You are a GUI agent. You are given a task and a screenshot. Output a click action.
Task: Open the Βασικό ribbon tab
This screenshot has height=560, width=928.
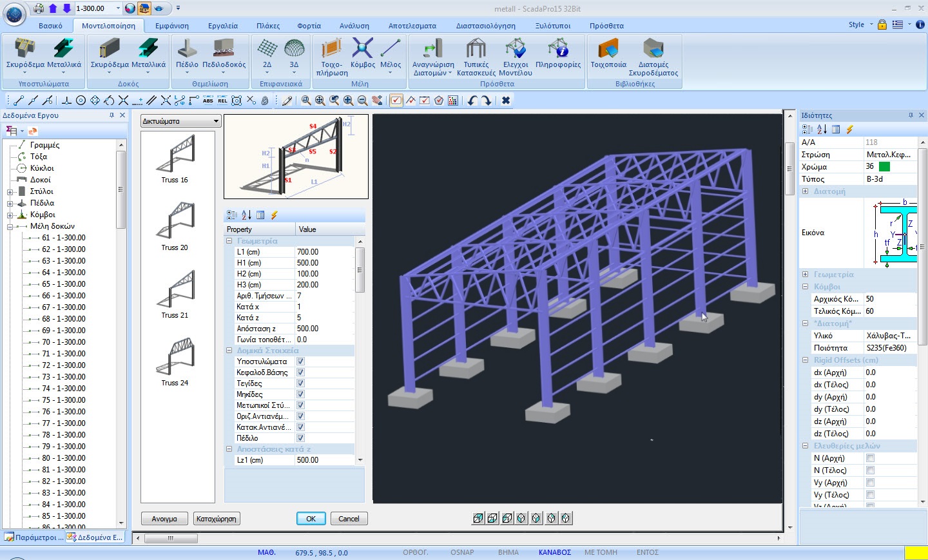[50, 26]
